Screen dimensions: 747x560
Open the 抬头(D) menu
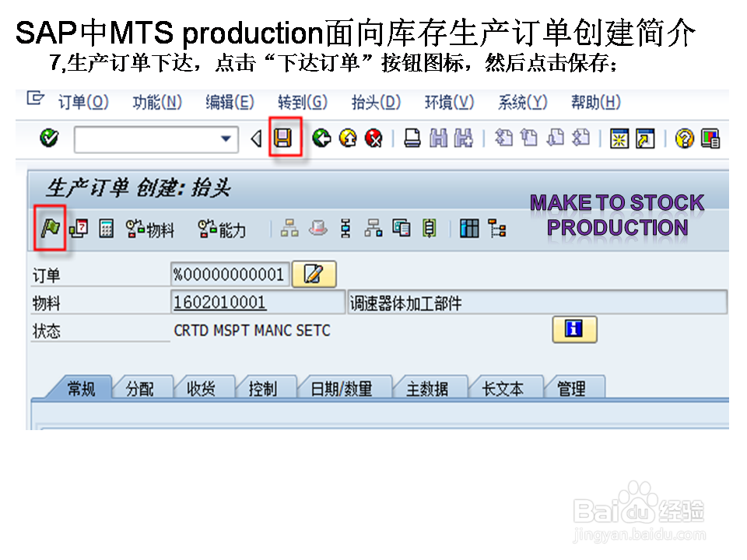[x=377, y=103]
